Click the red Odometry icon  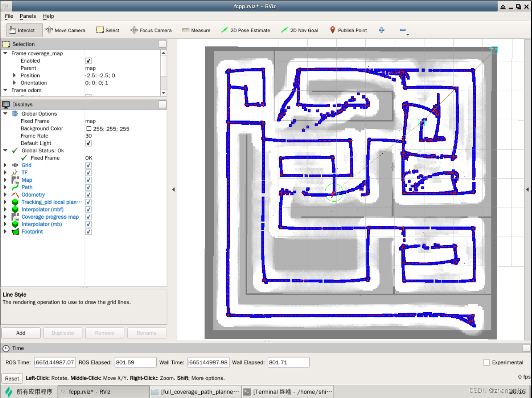(x=15, y=195)
